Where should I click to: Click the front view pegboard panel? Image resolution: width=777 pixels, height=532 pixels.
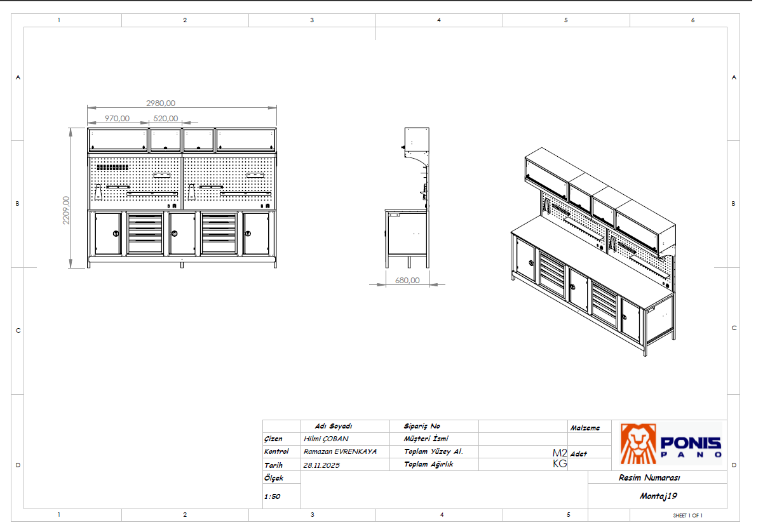point(182,183)
